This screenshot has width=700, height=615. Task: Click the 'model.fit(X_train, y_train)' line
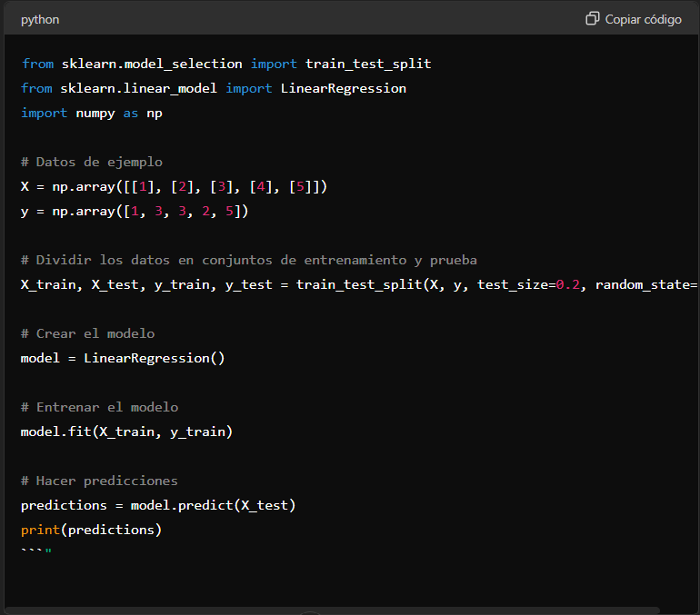click(x=126, y=431)
